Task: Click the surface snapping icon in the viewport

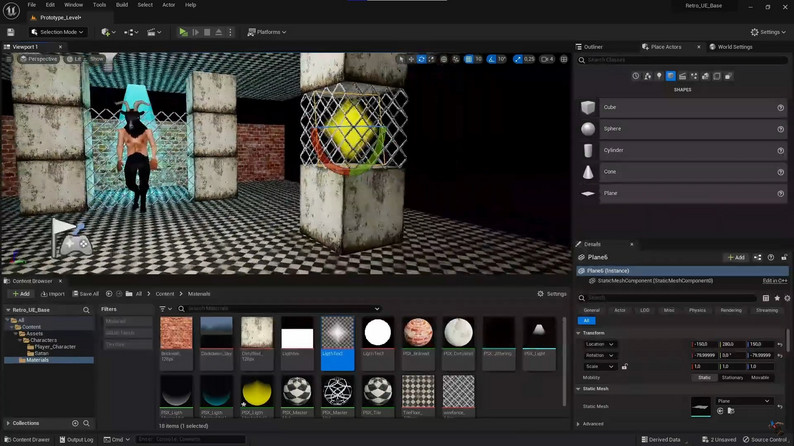Action: coord(456,59)
